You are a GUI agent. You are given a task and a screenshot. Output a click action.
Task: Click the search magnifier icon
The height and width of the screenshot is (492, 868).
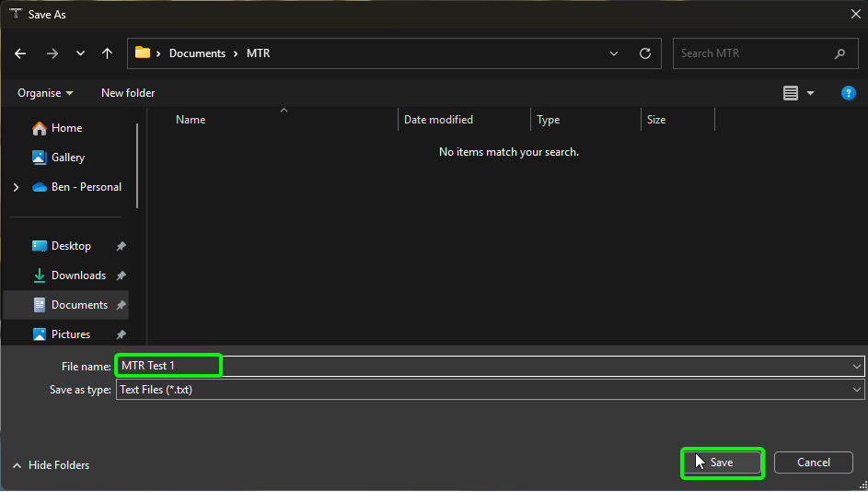point(839,53)
